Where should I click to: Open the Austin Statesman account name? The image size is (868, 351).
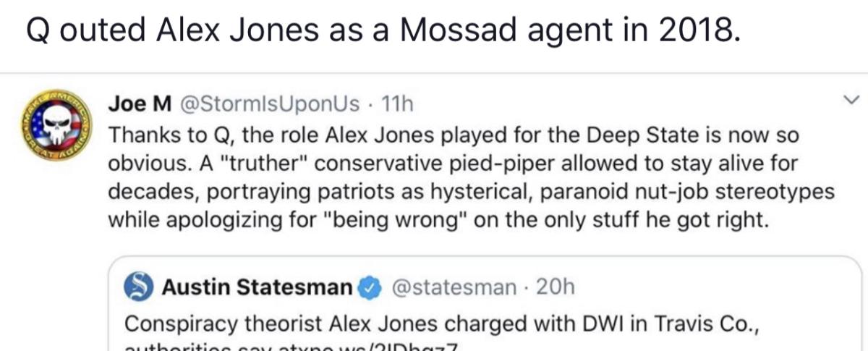(x=257, y=288)
